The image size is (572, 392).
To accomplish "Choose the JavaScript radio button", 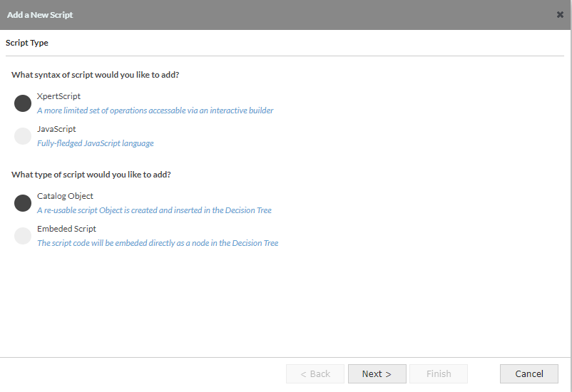I will 23,136.
